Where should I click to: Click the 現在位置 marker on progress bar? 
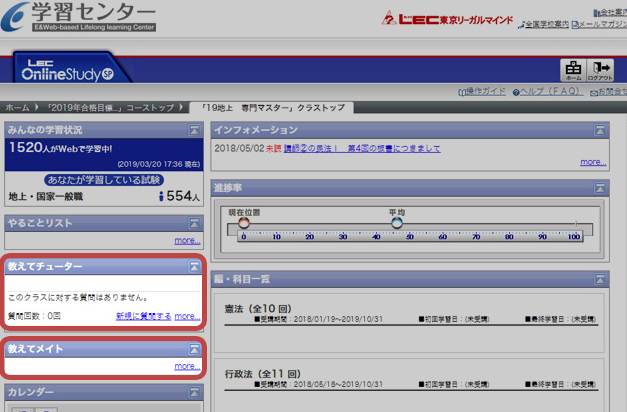click(244, 223)
